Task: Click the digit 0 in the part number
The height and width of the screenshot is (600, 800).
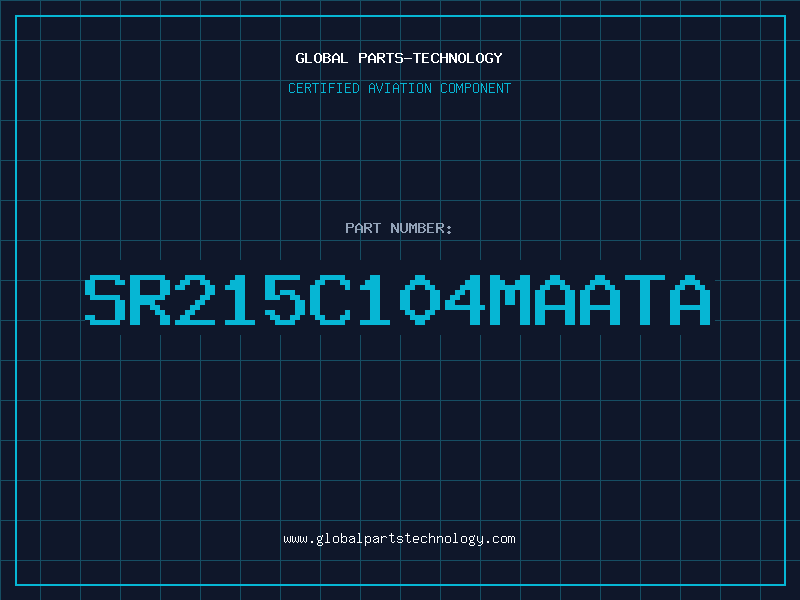Action: (420, 300)
